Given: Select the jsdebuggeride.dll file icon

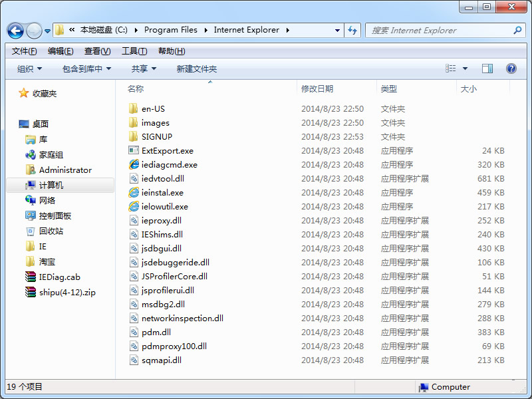Looking at the screenshot, I should 134,262.
